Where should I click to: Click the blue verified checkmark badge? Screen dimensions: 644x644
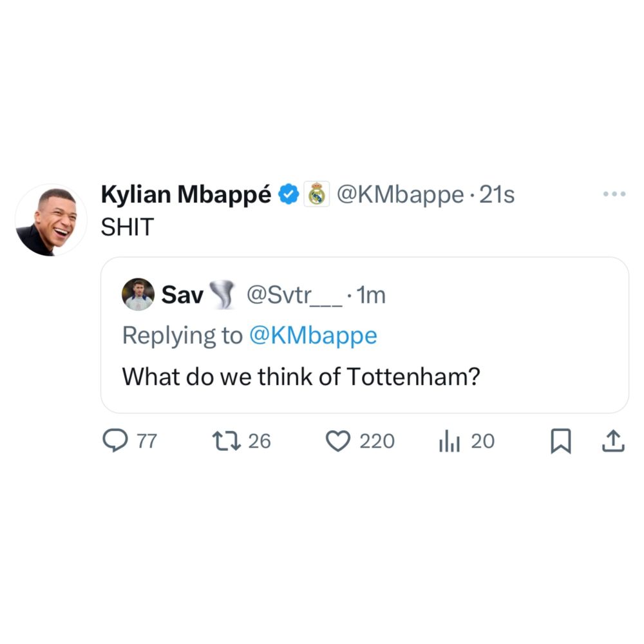289,194
